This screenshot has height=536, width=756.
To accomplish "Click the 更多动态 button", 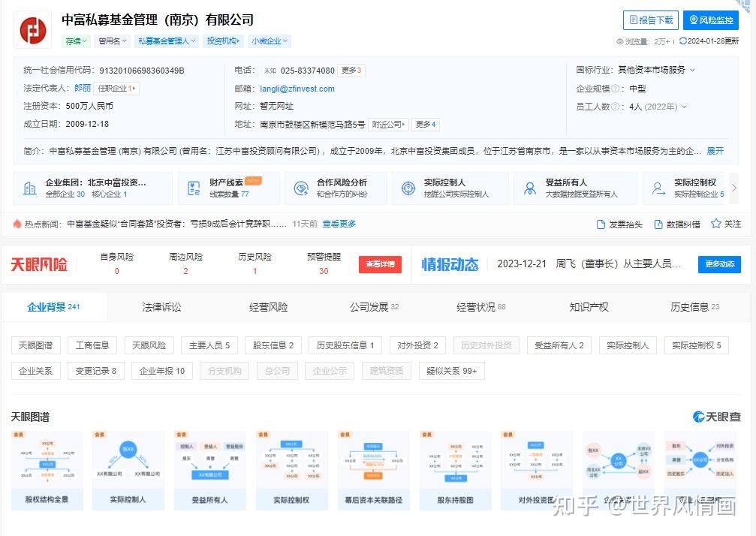I will 719,264.
